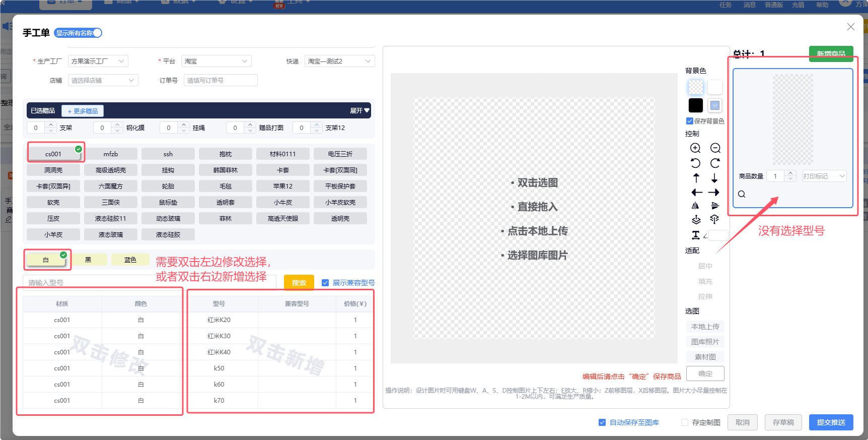Image resolution: width=868 pixels, height=440 pixels.
Task: Flip the image horizontally
Action: 695,206
